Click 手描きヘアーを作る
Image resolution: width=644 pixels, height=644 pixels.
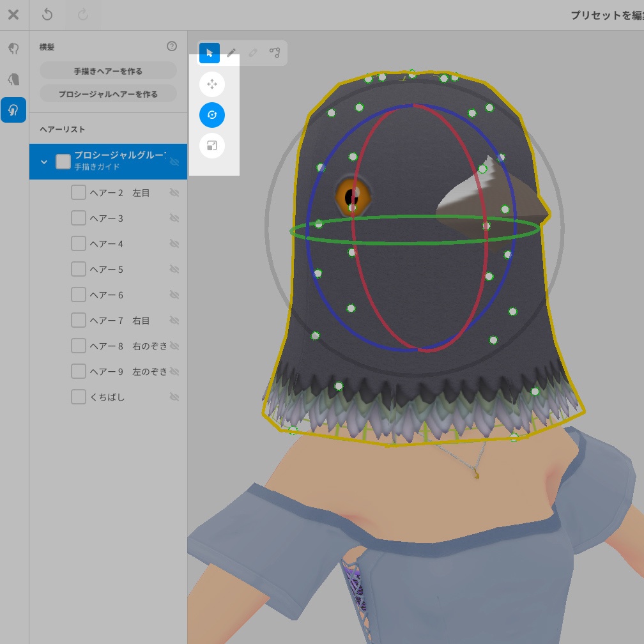click(x=108, y=70)
